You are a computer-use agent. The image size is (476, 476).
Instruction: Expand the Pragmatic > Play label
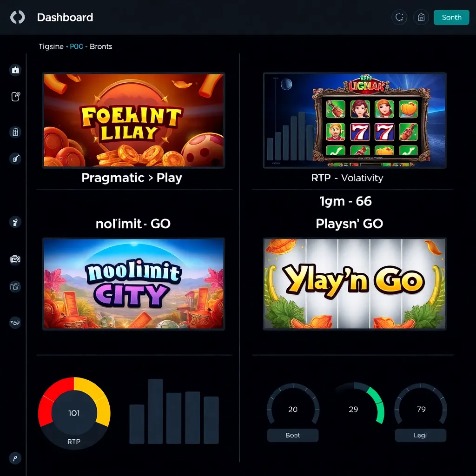coord(132,178)
